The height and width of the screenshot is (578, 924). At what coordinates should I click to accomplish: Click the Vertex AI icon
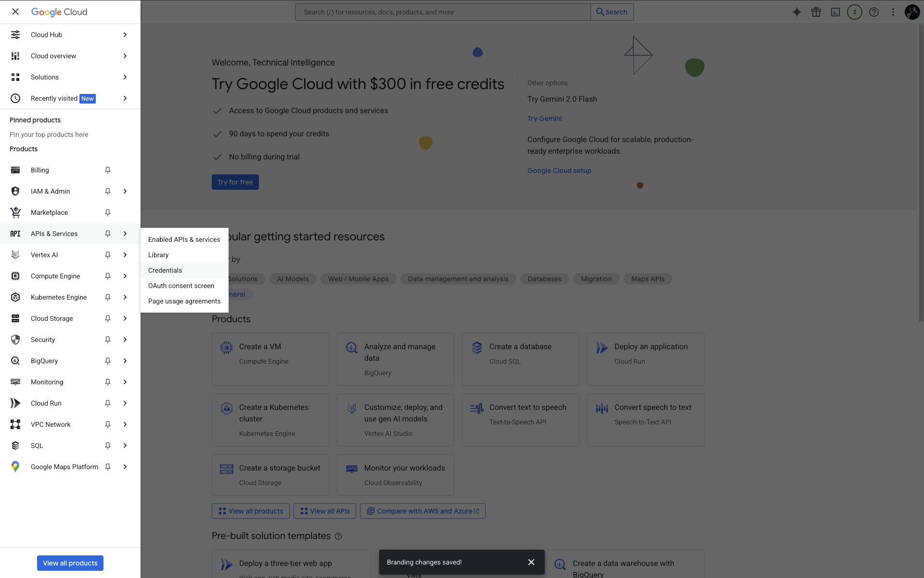[x=15, y=255]
